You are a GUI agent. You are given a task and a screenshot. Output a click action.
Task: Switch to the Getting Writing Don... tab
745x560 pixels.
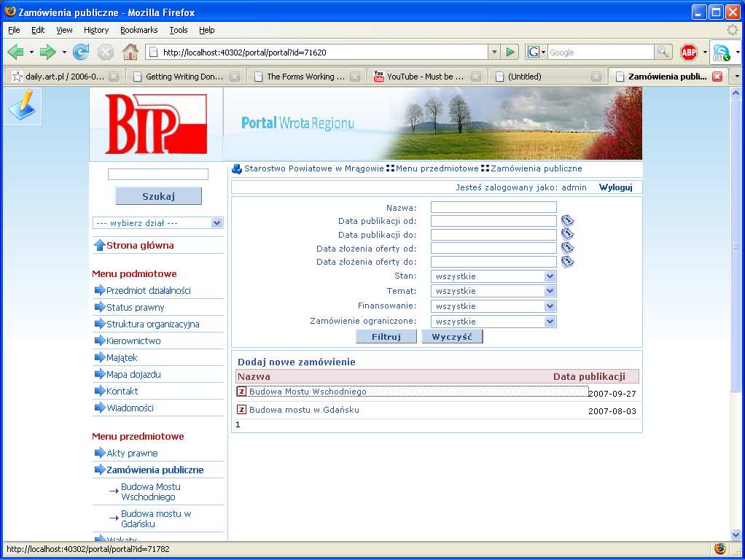click(184, 77)
